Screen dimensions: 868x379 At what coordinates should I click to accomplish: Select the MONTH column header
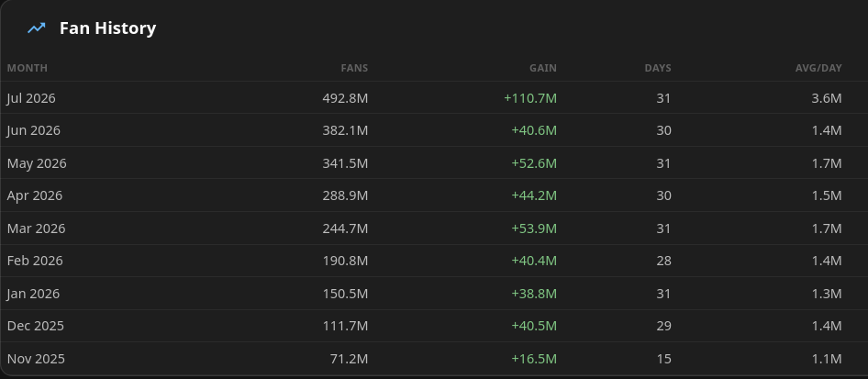28,68
